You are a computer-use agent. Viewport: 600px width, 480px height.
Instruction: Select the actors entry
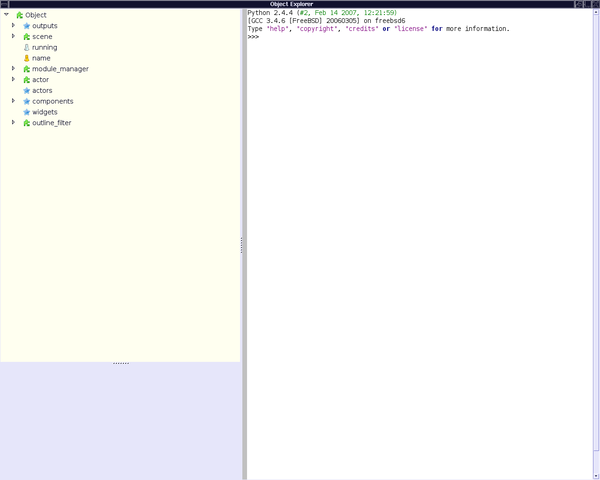42,90
